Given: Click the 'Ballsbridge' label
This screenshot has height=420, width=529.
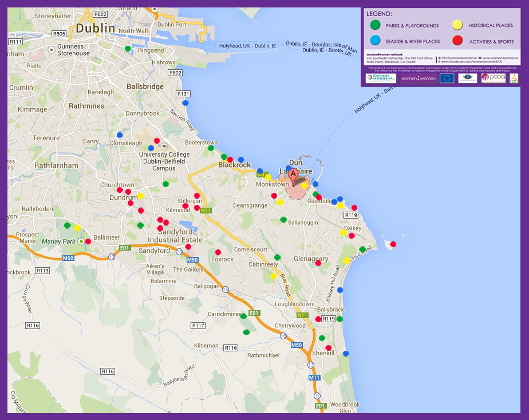Looking at the screenshot, I should [145, 86].
